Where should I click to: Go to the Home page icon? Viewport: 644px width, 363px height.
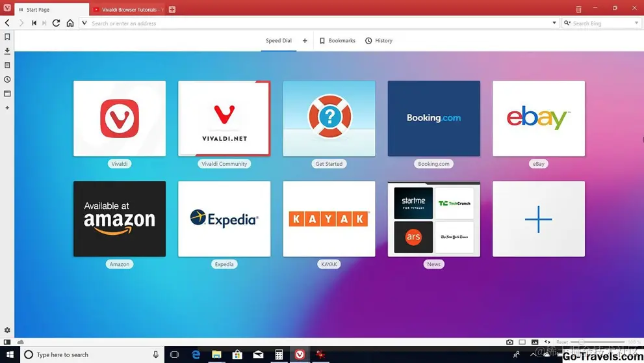point(70,23)
